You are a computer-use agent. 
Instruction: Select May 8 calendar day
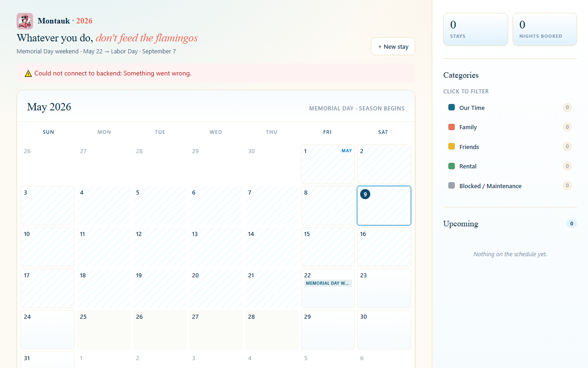tap(328, 206)
